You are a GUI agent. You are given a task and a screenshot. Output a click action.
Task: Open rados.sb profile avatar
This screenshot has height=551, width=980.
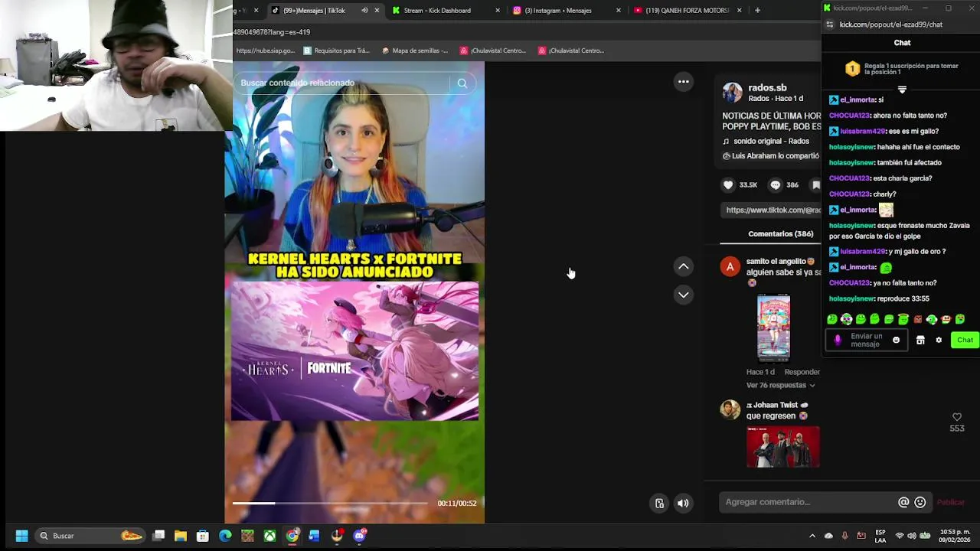733,93
